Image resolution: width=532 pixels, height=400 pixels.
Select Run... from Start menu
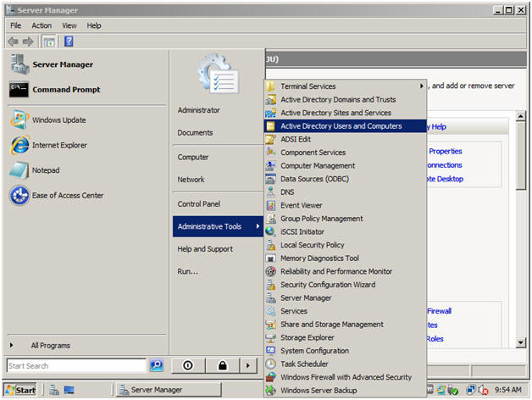187,271
